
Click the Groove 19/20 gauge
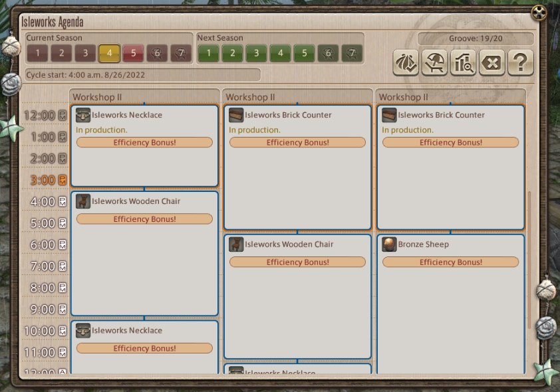(476, 39)
